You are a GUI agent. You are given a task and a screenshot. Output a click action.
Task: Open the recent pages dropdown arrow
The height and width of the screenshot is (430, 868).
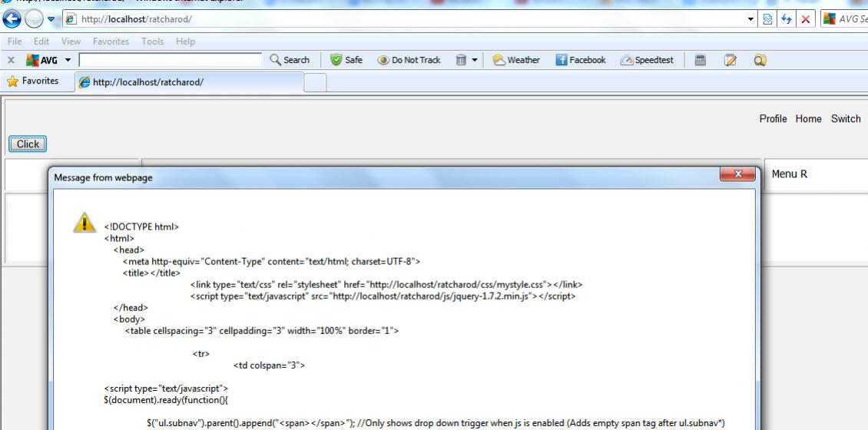[51, 19]
